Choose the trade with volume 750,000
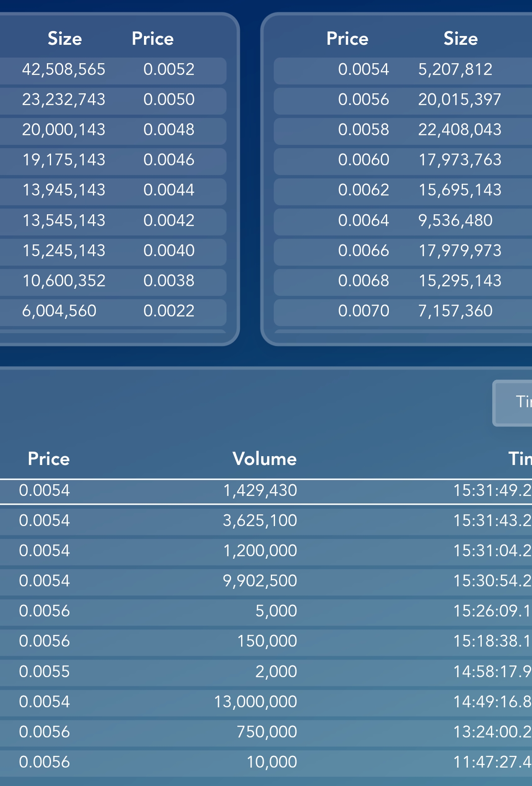 (x=266, y=732)
